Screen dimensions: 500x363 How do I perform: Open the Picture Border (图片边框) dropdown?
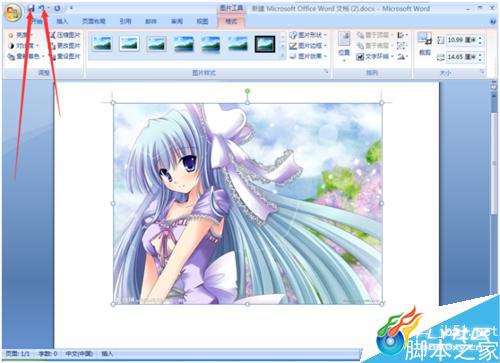click(x=308, y=45)
